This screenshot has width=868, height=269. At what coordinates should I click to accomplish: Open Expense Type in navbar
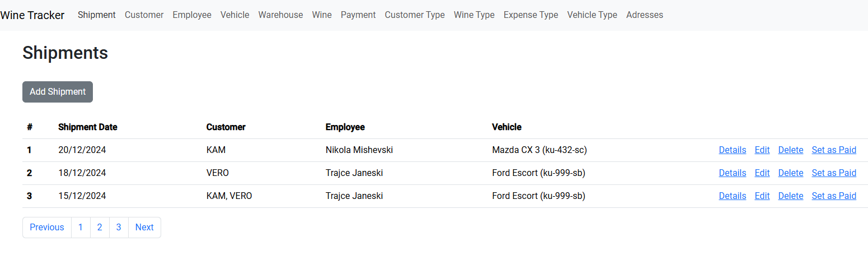[531, 15]
